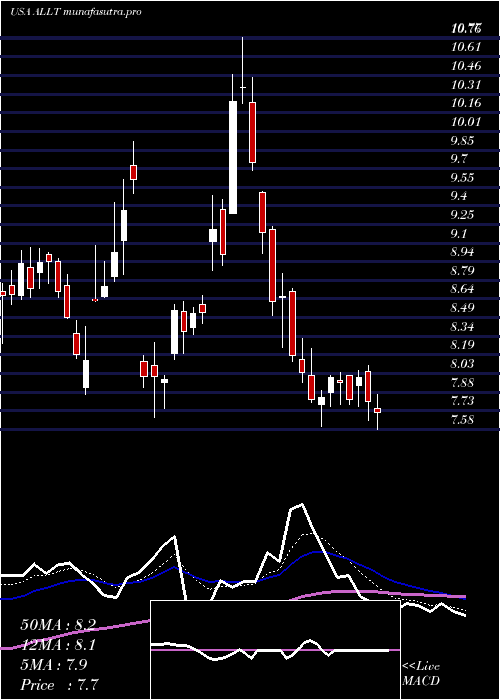This screenshot has width=500, height=700.
Task: Click the 8.49 price axis label
Action: pyautogui.click(x=463, y=308)
